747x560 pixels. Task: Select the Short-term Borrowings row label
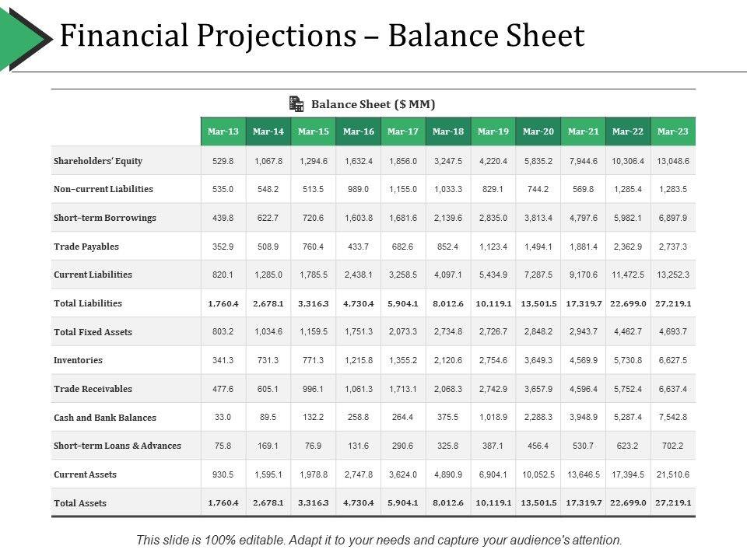click(105, 218)
